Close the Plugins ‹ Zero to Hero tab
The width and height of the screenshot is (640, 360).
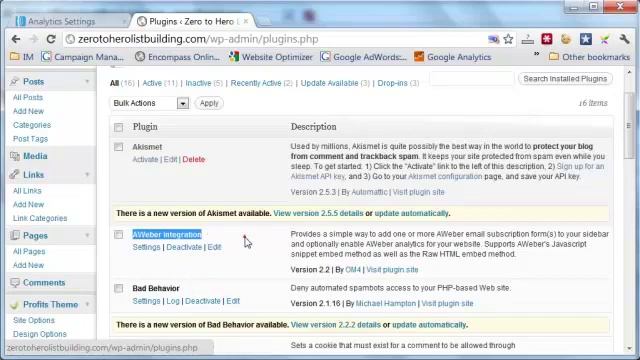point(246,21)
